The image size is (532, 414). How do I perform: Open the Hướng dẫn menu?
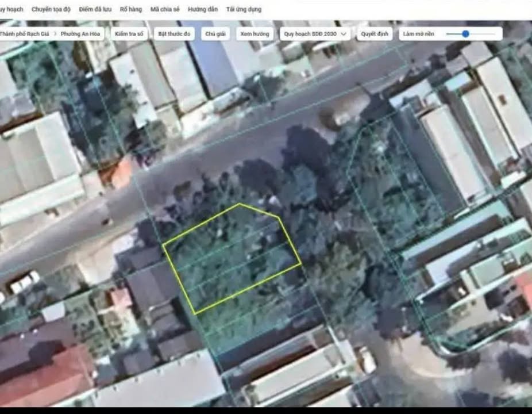click(x=203, y=9)
